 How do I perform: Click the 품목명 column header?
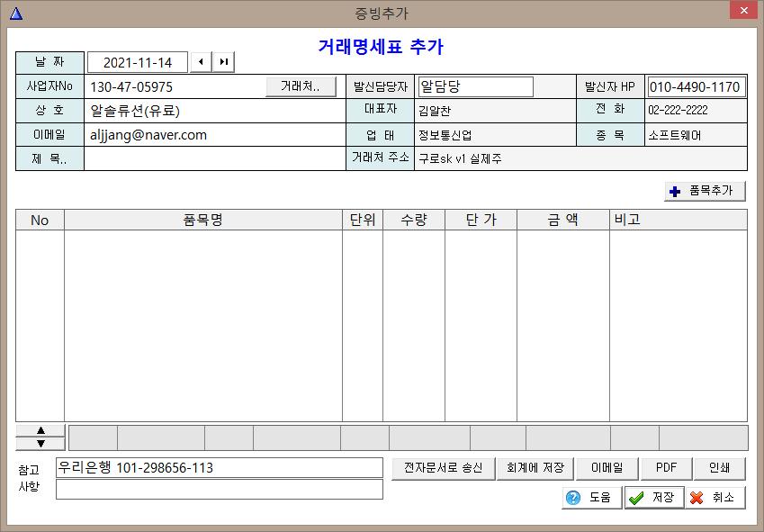tap(203, 221)
